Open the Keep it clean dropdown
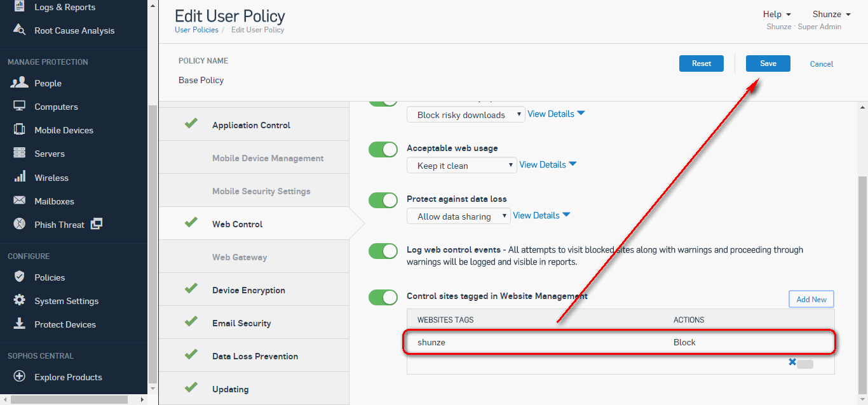 [461, 165]
